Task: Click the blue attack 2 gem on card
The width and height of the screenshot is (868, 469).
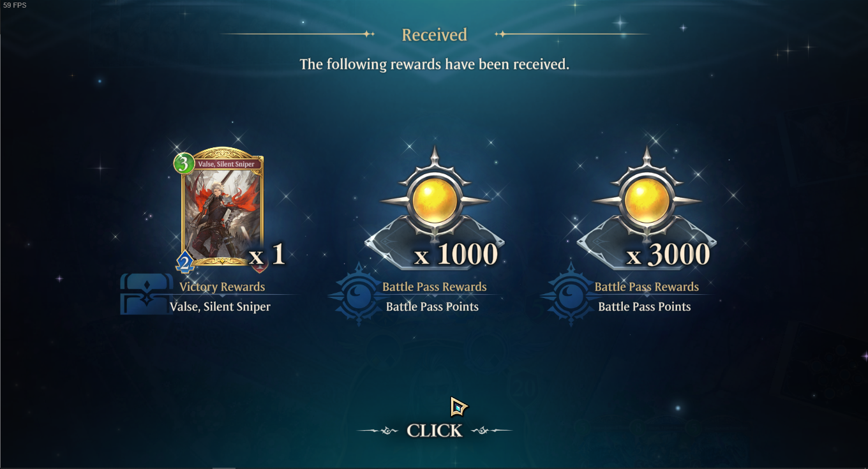Action: (x=185, y=262)
